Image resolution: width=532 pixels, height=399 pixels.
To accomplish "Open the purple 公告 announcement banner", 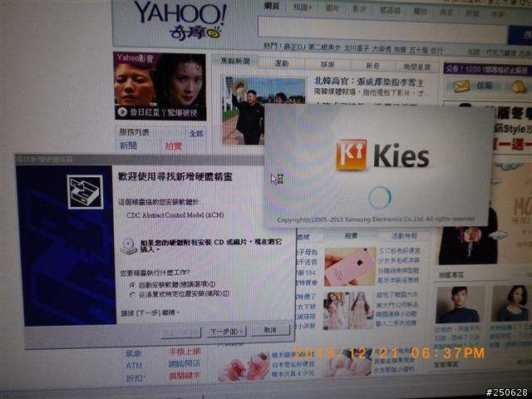I will [488, 70].
